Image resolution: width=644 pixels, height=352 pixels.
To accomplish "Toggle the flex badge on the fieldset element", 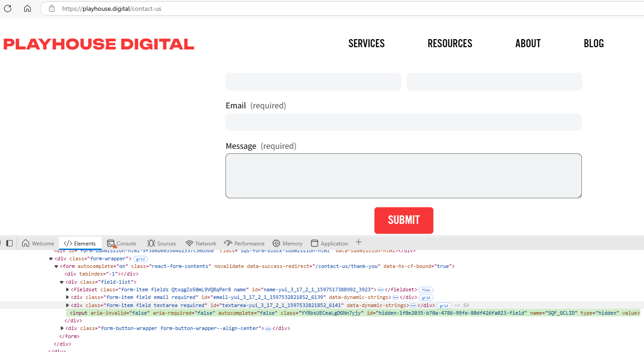I will pyautogui.click(x=426, y=290).
